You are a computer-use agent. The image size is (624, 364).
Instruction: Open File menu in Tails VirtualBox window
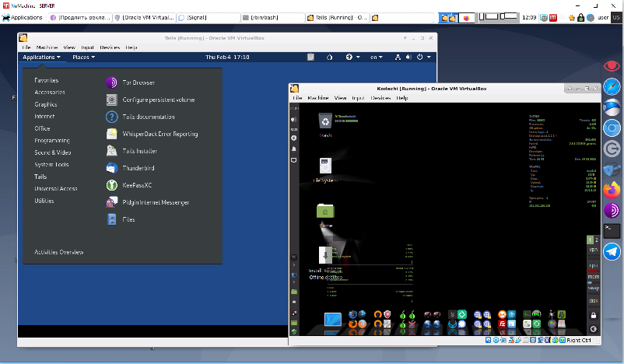(26, 47)
